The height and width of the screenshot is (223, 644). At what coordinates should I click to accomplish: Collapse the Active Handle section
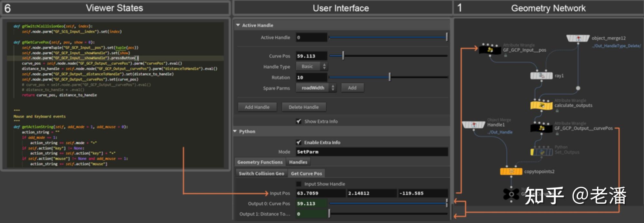(238, 25)
